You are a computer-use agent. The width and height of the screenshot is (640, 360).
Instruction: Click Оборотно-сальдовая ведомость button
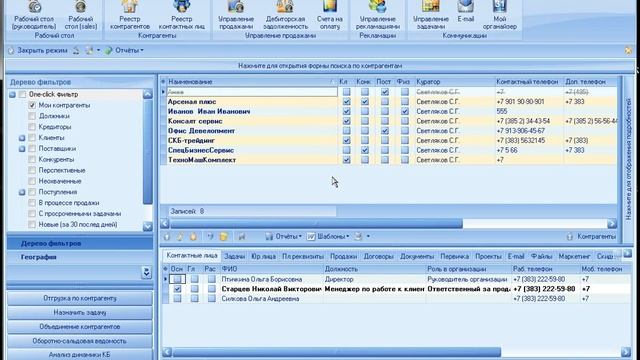pyautogui.click(x=80, y=341)
